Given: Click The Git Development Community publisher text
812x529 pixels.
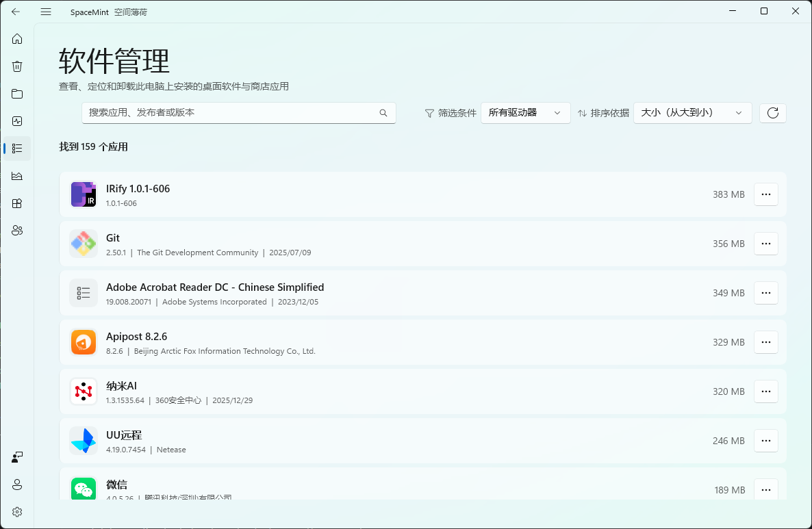Looking at the screenshot, I should click(x=197, y=253).
